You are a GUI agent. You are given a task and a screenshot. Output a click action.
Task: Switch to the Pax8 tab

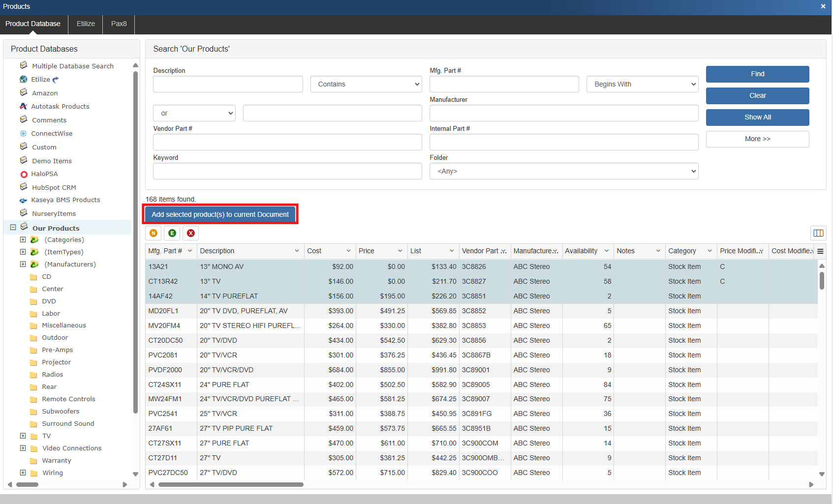coord(119,24)
